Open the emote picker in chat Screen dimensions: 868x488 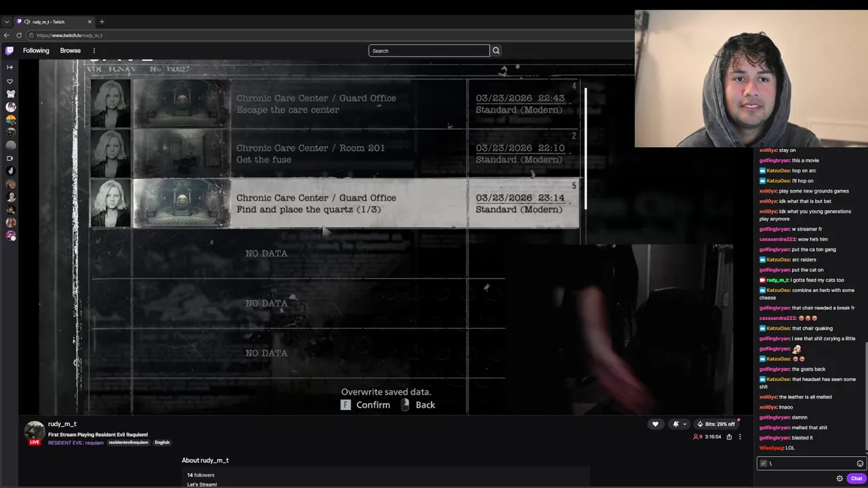point(860,464)
